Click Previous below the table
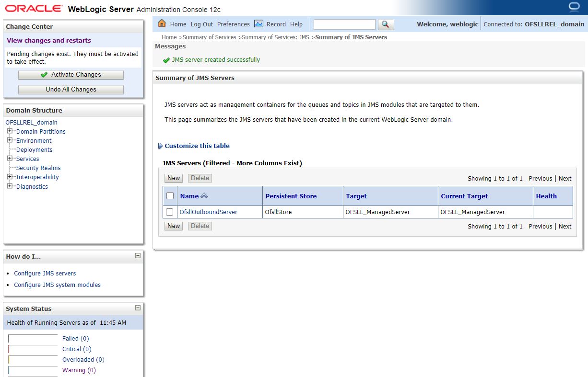Image resolution: width=588 pixels, height=377 pixels. point(541,226)
